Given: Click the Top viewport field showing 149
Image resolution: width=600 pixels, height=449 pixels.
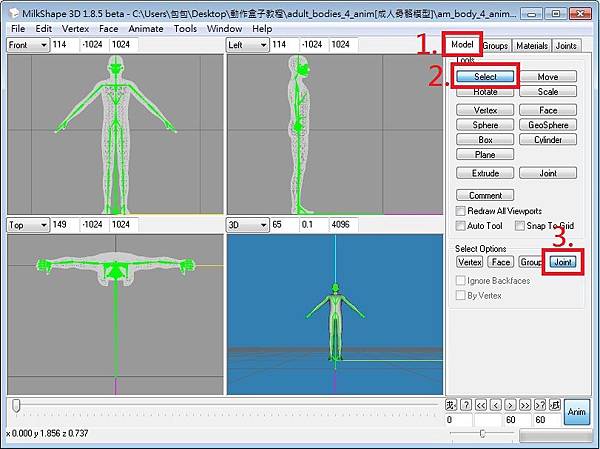Looking at the screenshot, I should (x=65, y=224).
